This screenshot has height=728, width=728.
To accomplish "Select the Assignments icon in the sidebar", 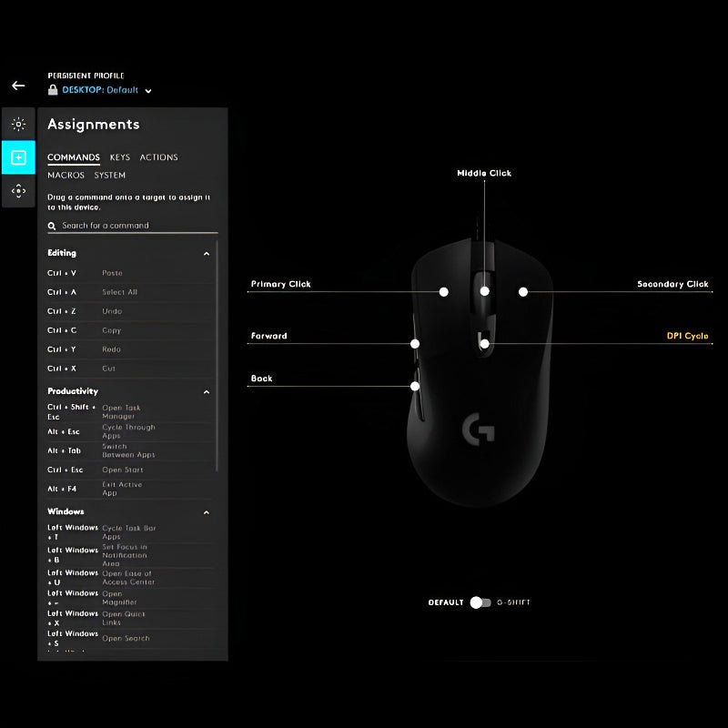I will [x=18, y=156].
